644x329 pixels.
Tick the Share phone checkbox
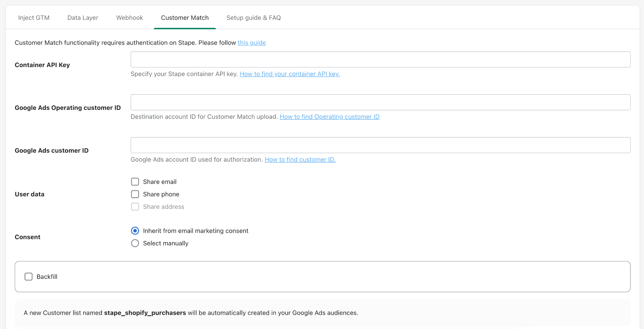point(135,194)
